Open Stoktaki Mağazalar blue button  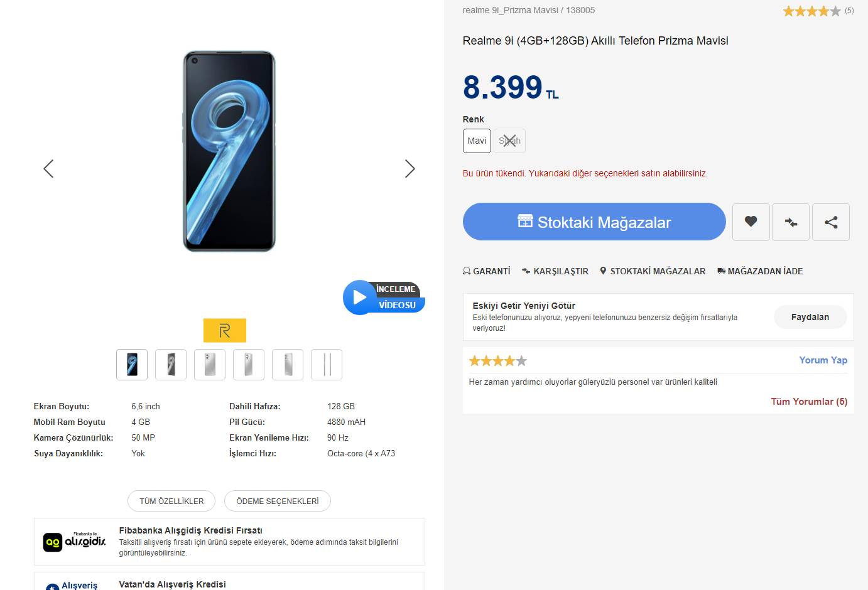594,222
